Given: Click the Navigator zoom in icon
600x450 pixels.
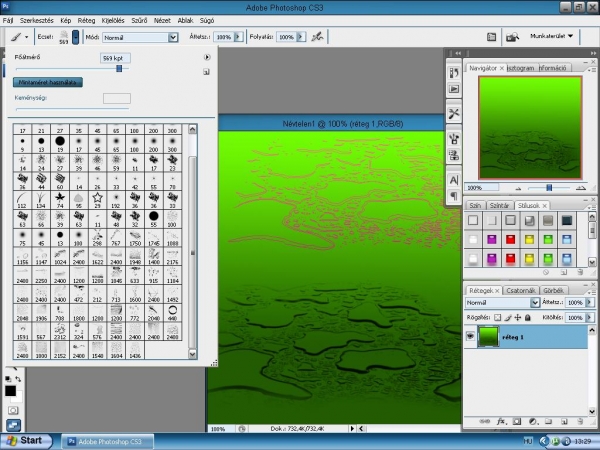Looking at the screenshot, I should coord(581,188).
